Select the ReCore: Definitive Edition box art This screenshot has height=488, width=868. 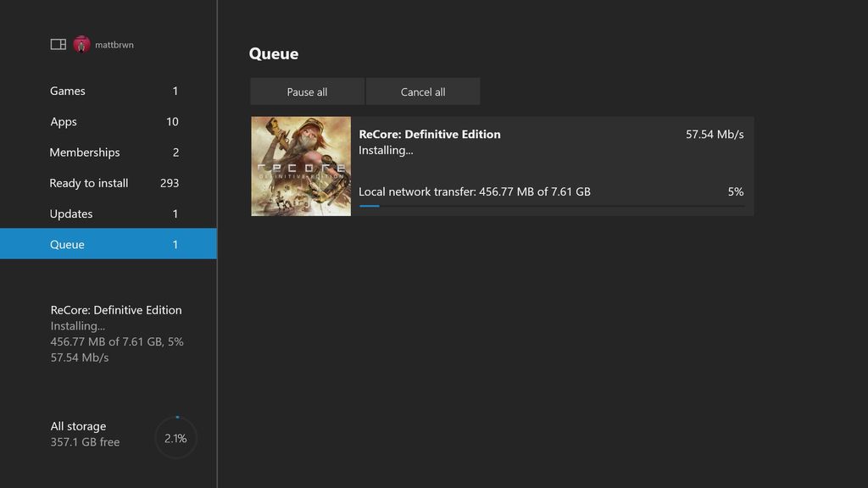(x=301, y=166)
